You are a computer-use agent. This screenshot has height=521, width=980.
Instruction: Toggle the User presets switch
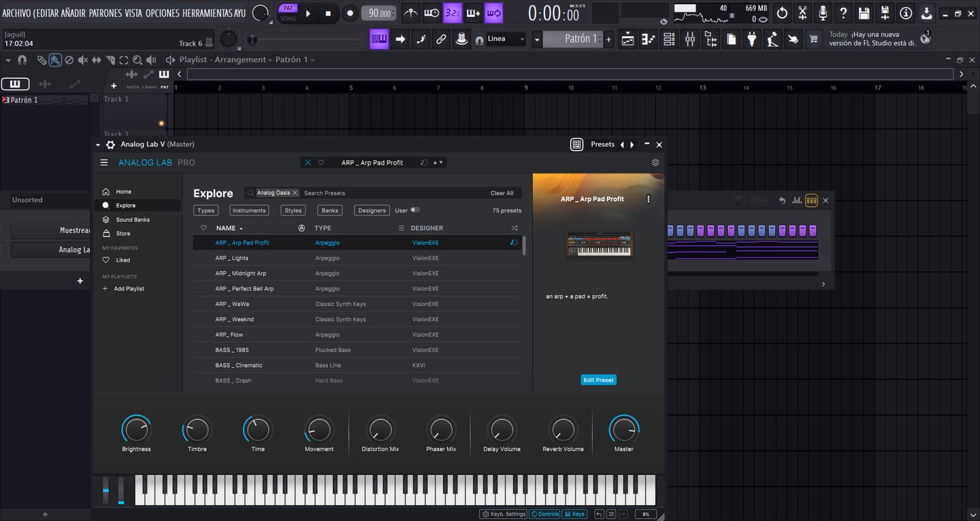click(x=414, y=210)
